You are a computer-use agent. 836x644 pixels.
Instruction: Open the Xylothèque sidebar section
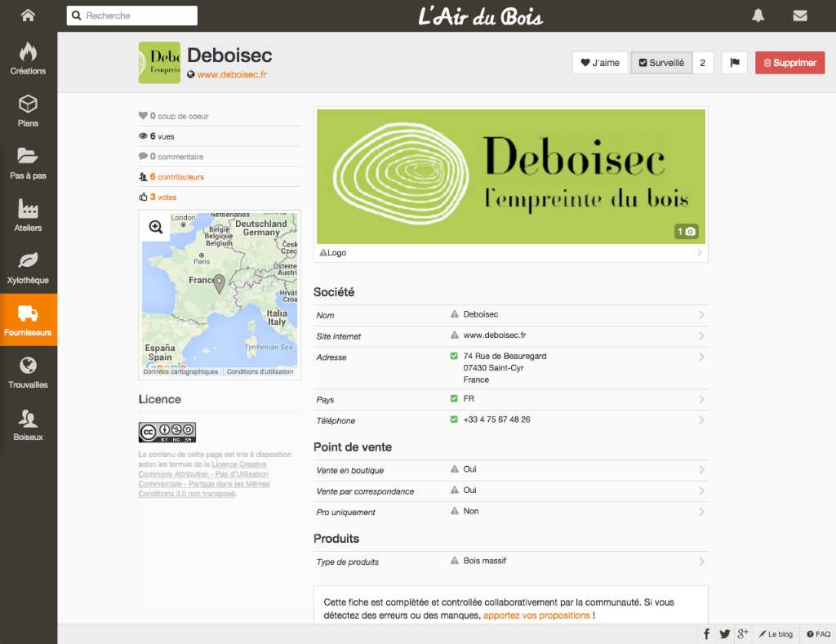click(29, 267)
